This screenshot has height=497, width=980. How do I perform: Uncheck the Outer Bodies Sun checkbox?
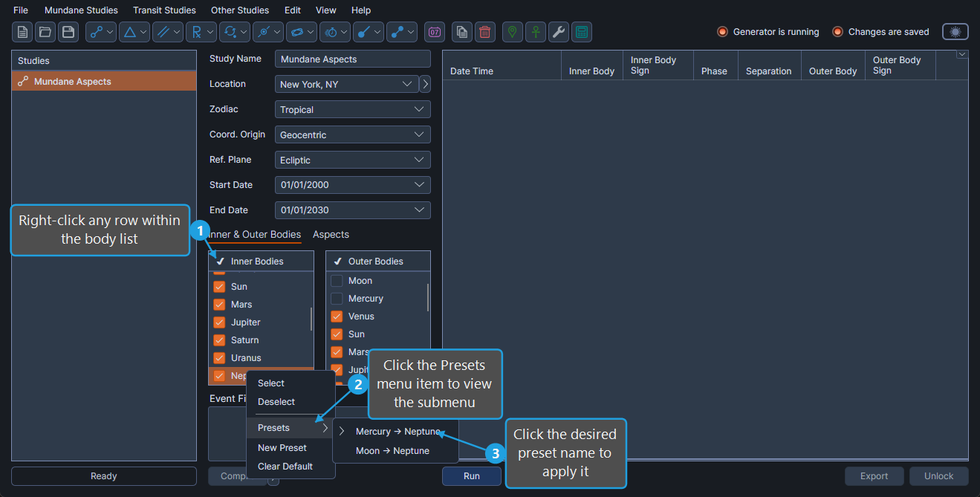337,334
